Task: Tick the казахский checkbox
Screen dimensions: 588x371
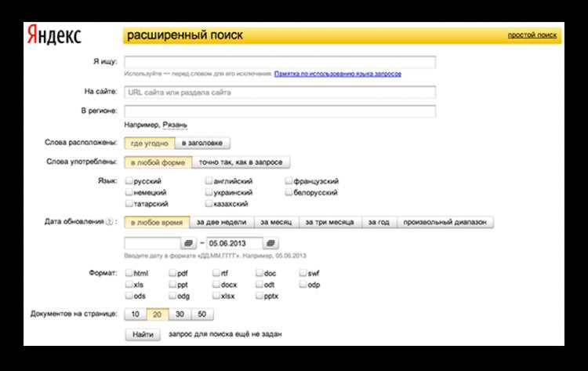Action: [209, 203]
